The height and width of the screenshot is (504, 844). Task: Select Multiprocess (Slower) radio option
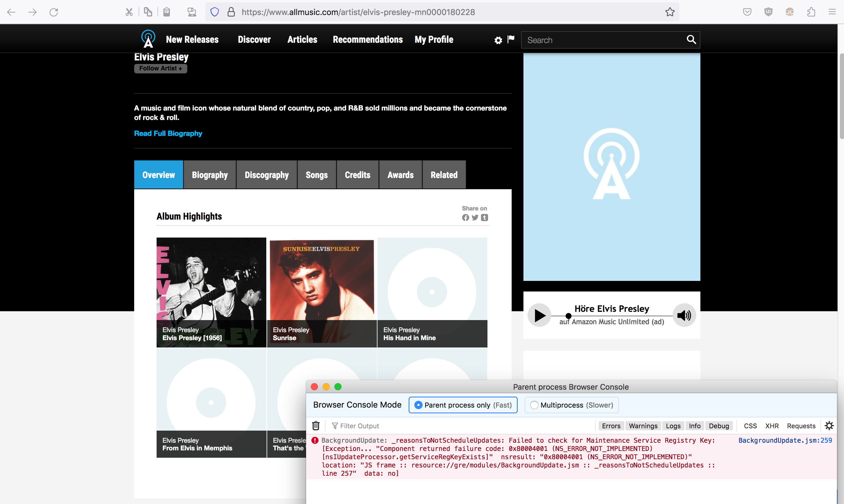(x=534, y=405)
